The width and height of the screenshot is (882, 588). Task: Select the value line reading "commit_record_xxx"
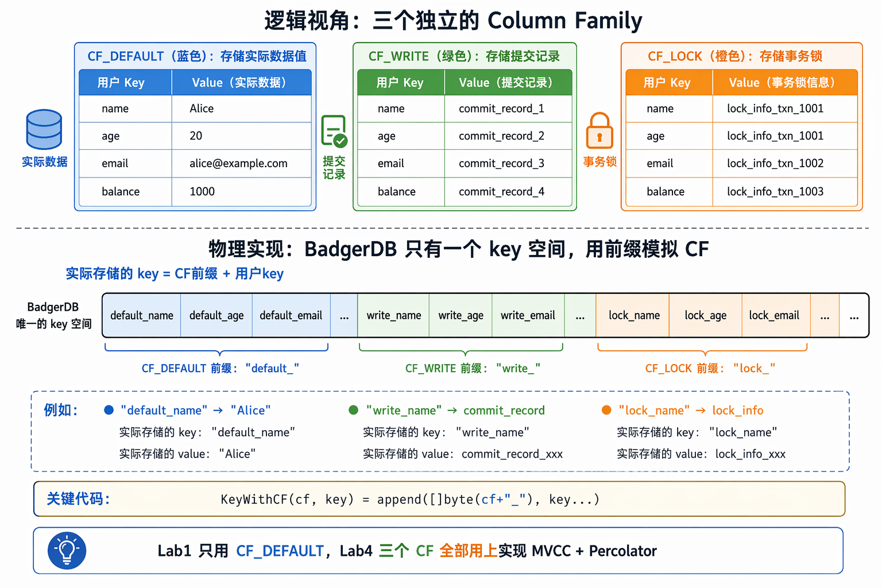[x=463, y=454]
